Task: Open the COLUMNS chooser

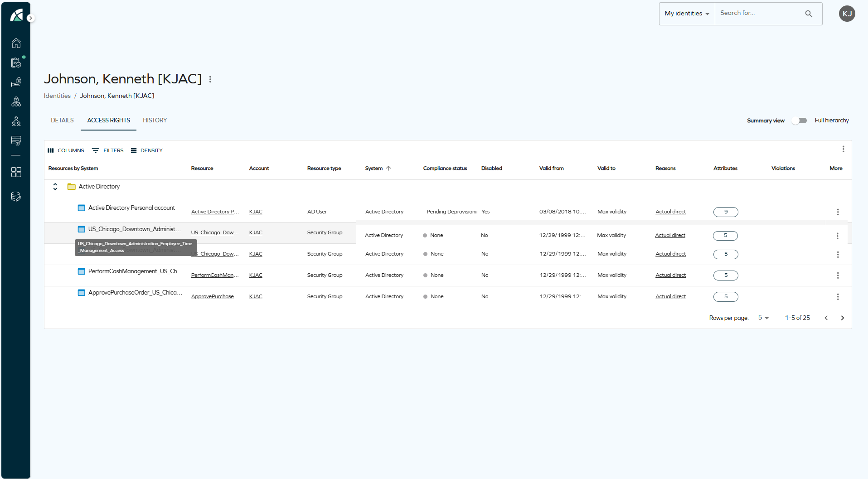Action: (66, 150)
